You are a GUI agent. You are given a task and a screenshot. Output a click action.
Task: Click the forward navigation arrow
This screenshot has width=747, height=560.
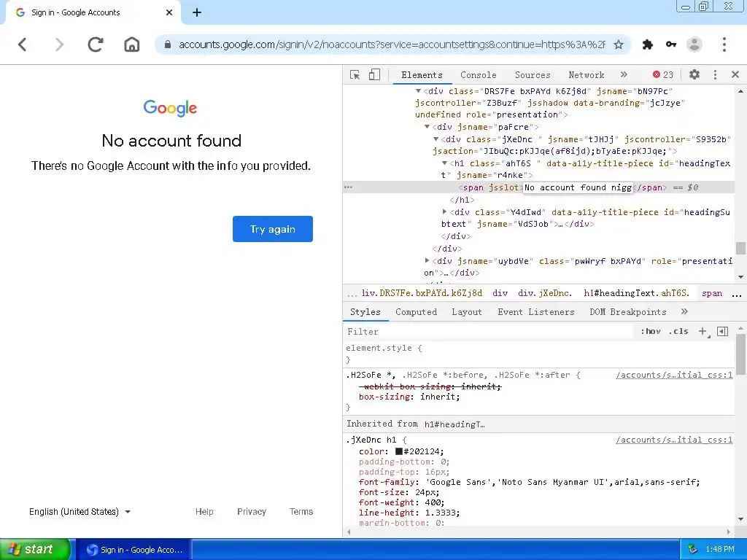[59, 44]
